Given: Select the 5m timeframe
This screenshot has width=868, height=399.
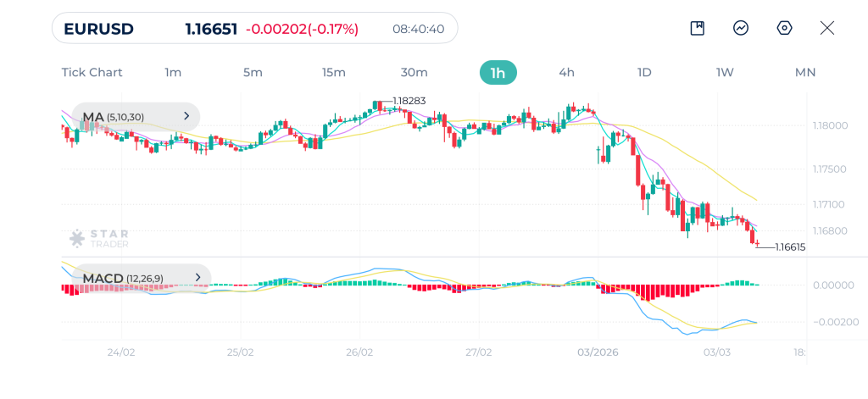Looking at the screenshot, I should tap(253, 73).
